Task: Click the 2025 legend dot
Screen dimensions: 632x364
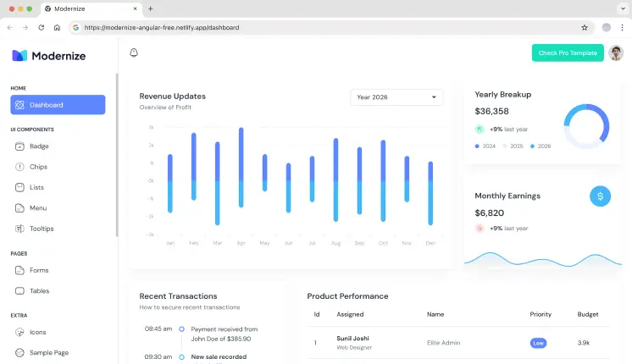Action: coord(505,146)
